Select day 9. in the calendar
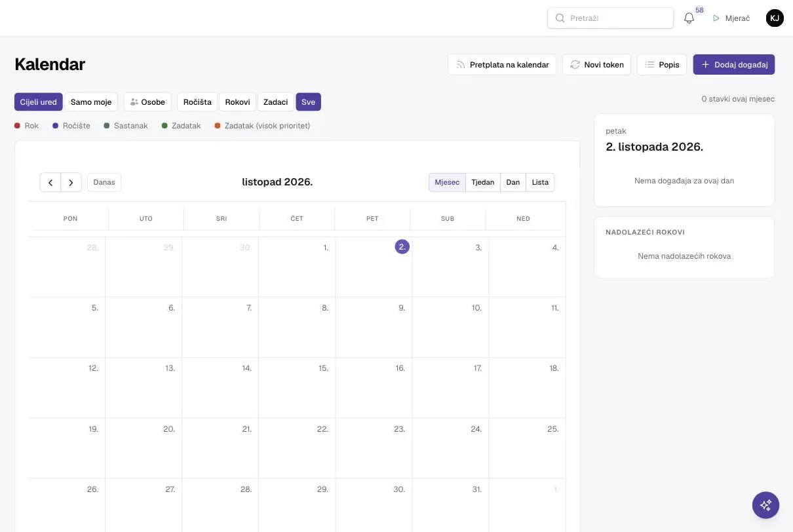This screenshot has width=793, height=532. pyautogui.click(x=402, y=308)
